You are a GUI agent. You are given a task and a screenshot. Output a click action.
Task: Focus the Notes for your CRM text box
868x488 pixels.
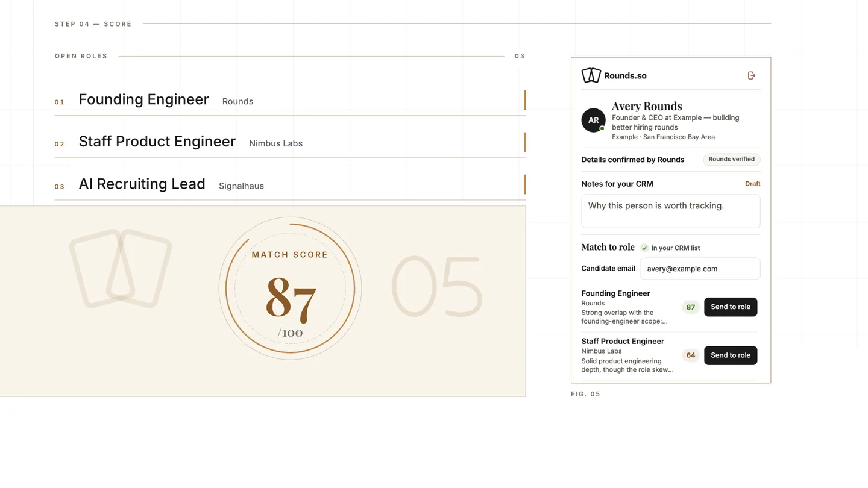point(671,211)
